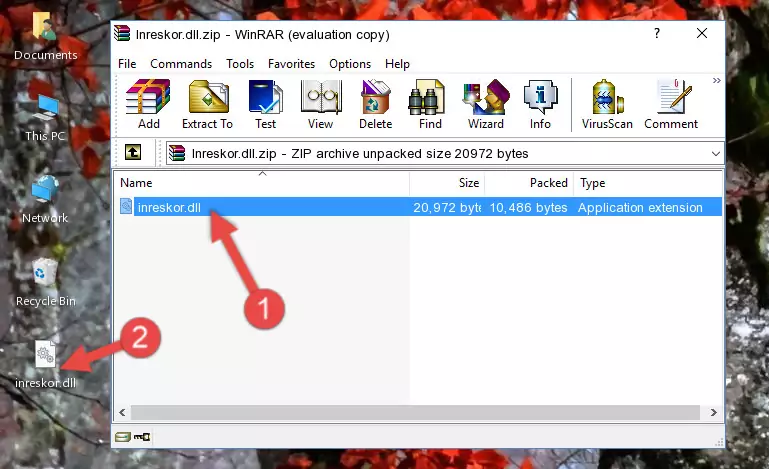Click the Application extension type cell
The image size is (769, 469).
(x=640, y=208)
